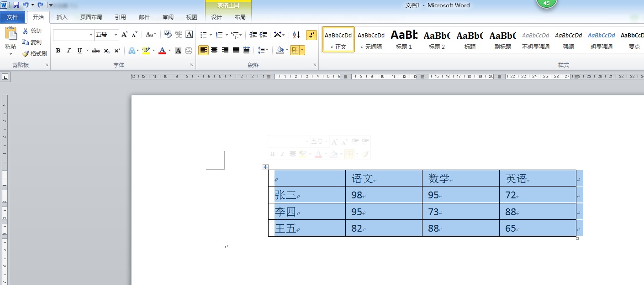Open the Paste options arrow below 粘贴
Screen dimensions: 644x285
11,54
